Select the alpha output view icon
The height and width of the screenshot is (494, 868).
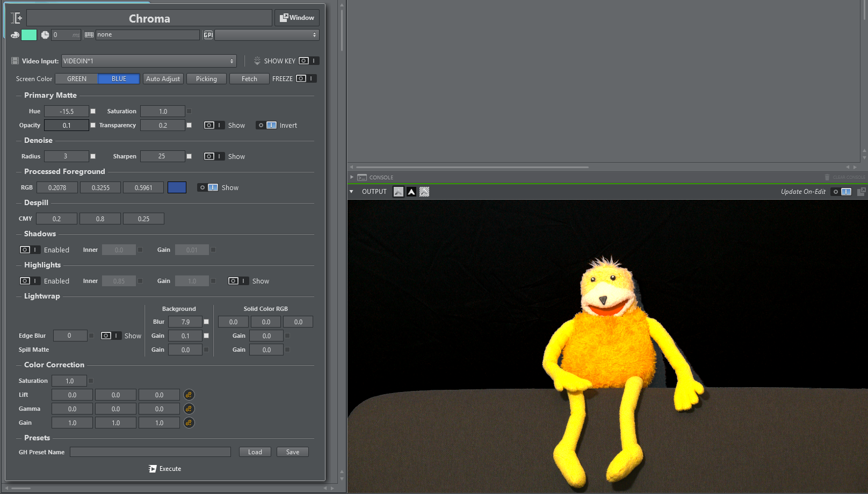point(411,192)
